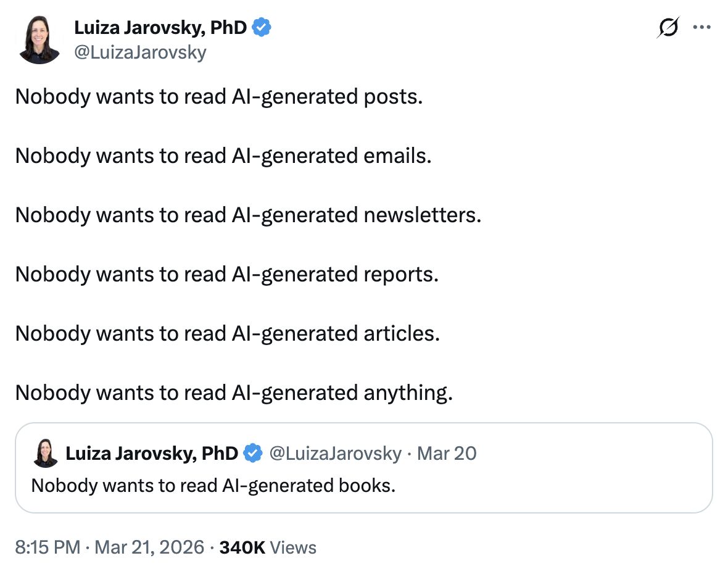Open the three-dot More options menu
This screenshot has height=574, width=728.
pyautogui.click(x=702, y=28)
